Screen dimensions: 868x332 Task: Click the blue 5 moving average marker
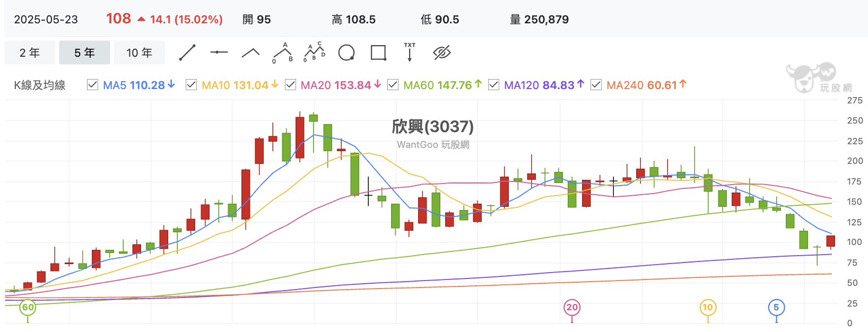pyautogui.click(x=776, y=307)
